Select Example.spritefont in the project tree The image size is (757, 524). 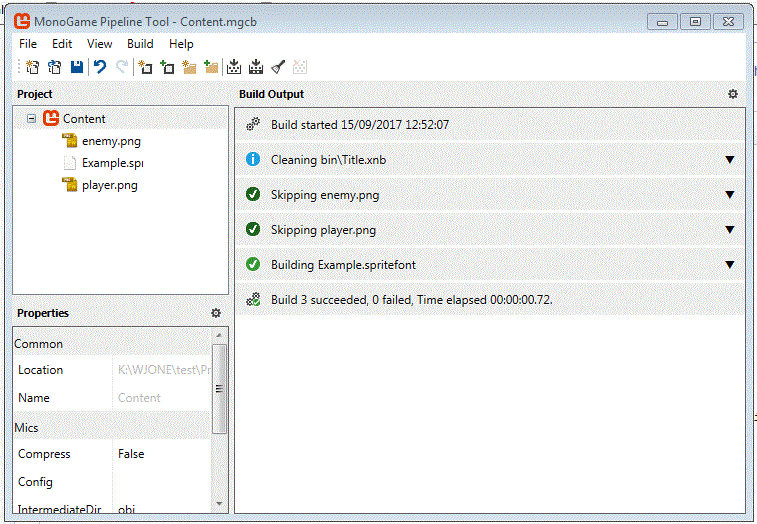[x=112, y=163]
